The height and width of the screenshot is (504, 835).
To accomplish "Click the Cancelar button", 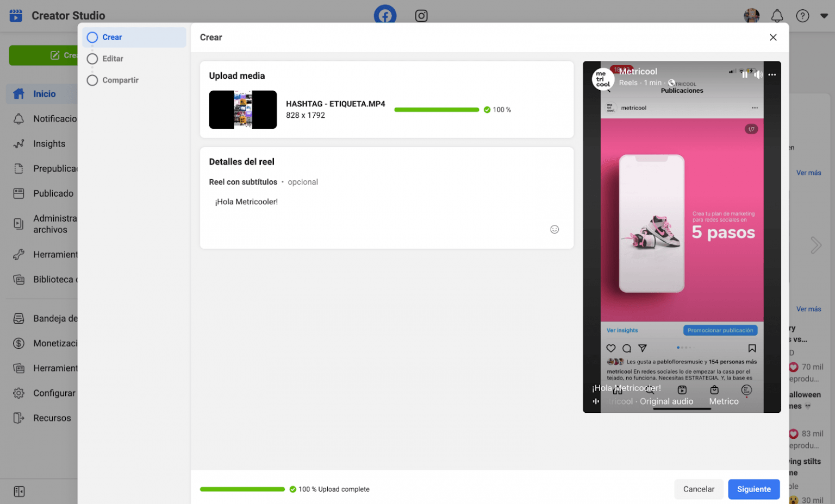I will [x=699, y=489].
